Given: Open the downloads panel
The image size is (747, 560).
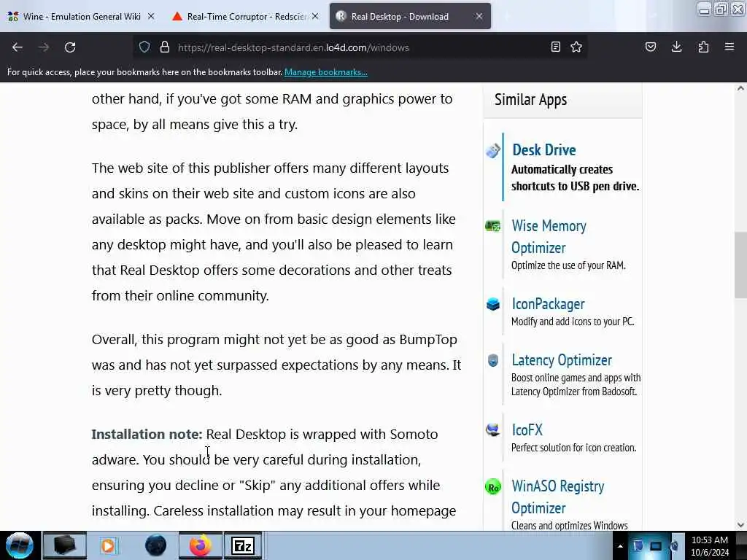Looking at the screenshot, I should pyautogui.click(x=676, y=47).
